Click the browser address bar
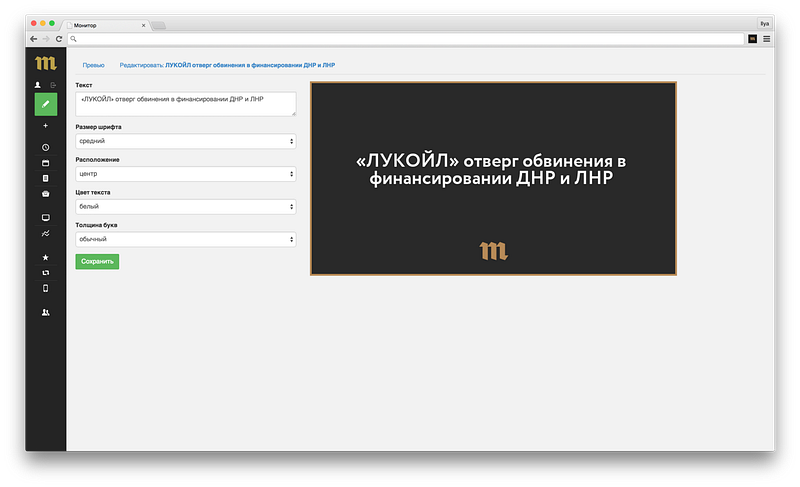The width and height of the screenshot is (800, 487). [x=406, y=39]
